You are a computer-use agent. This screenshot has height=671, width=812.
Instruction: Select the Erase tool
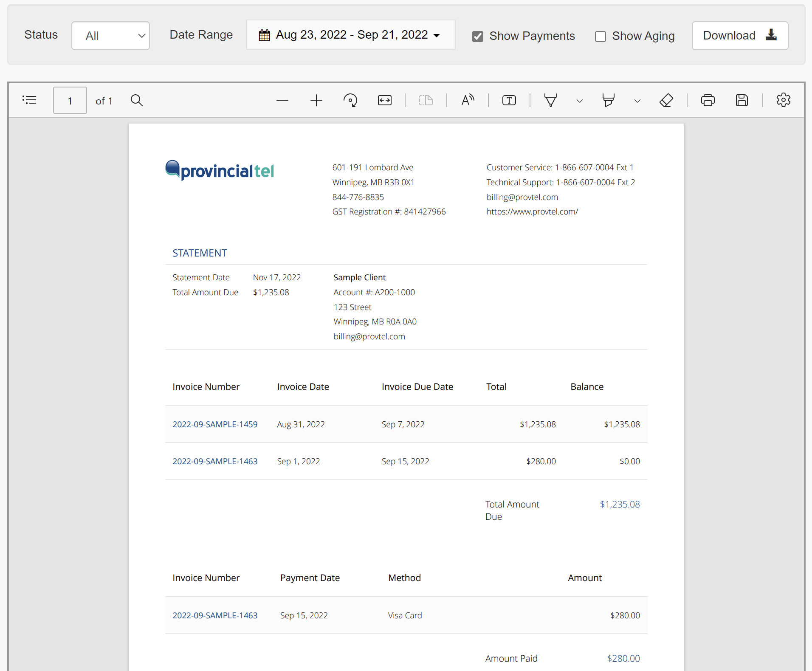click(666, 100)
